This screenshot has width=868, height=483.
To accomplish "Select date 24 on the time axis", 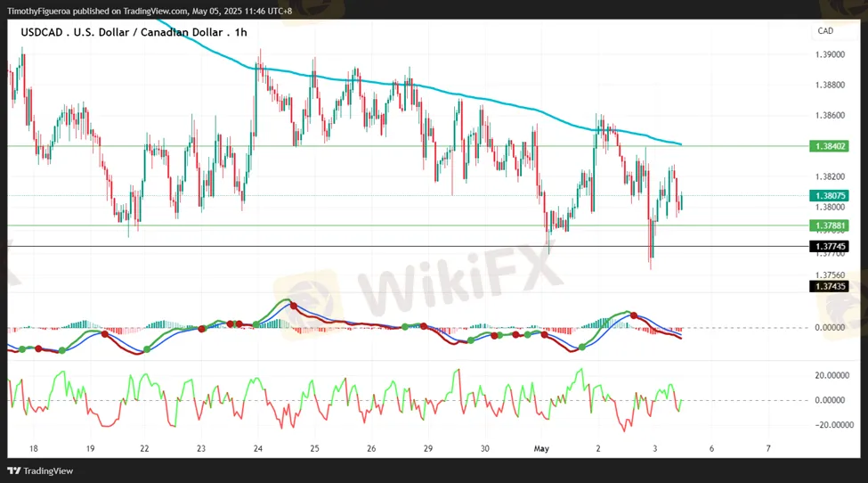I will click(257, 448).
